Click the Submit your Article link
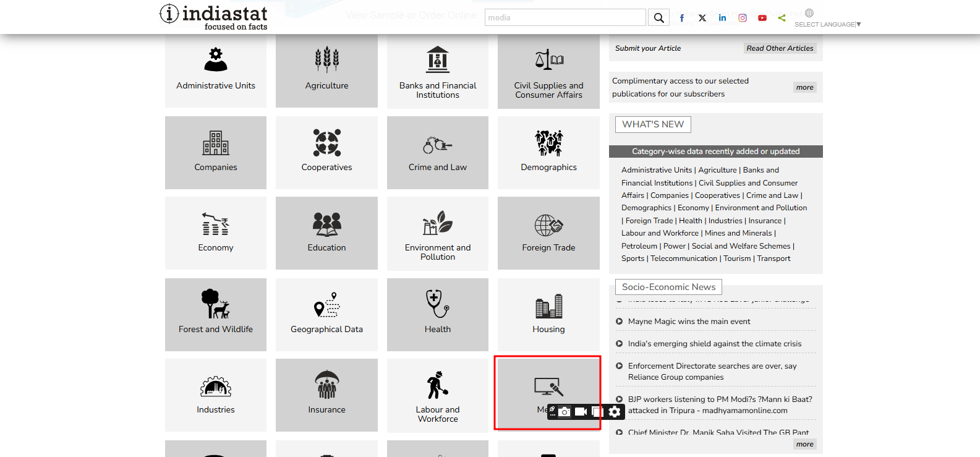Image resolution: width=980 pixels, height=457 pixels. [x=648, y=48]
